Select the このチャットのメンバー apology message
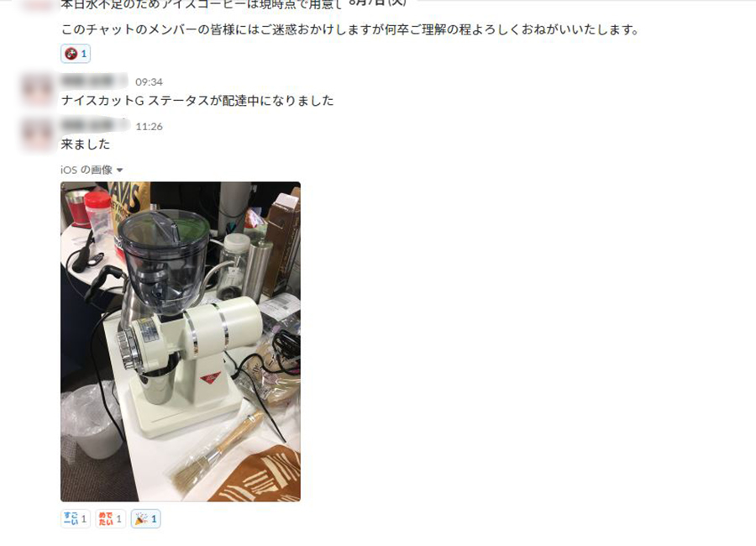The width and height of the screenshot is (756, 546). pyautogui.click(x=350, y=30)
